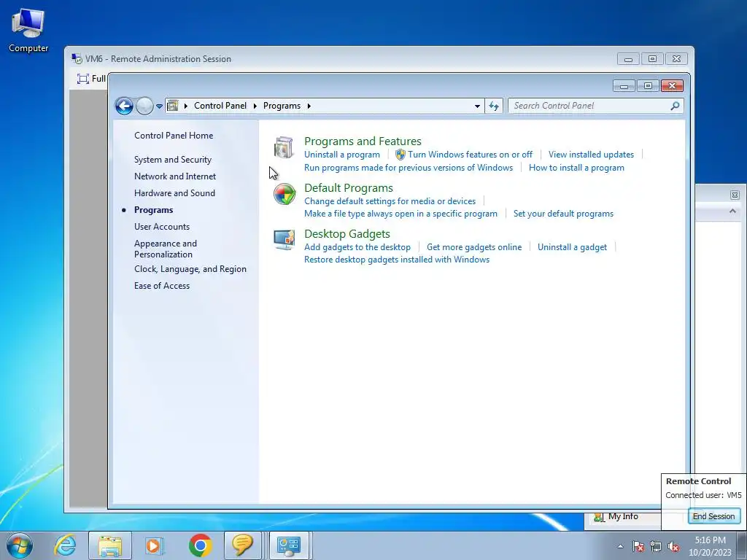Open Windows Media Player on taskbar
Viewport: 747px width, 560px height.
pos(154,545)
